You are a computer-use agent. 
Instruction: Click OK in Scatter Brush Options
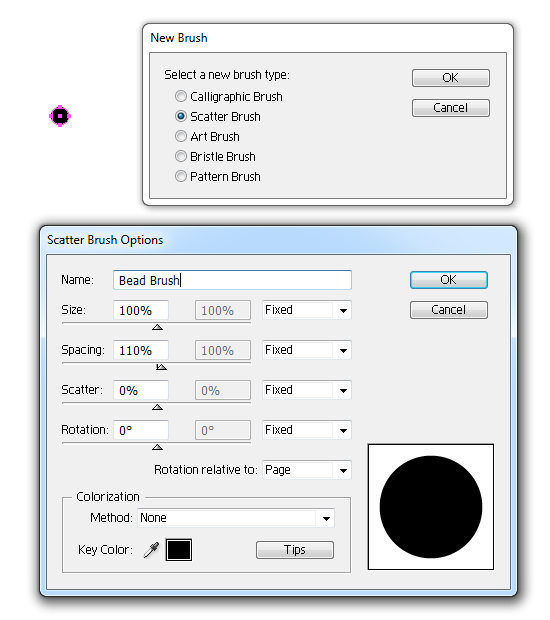point(449,280)
